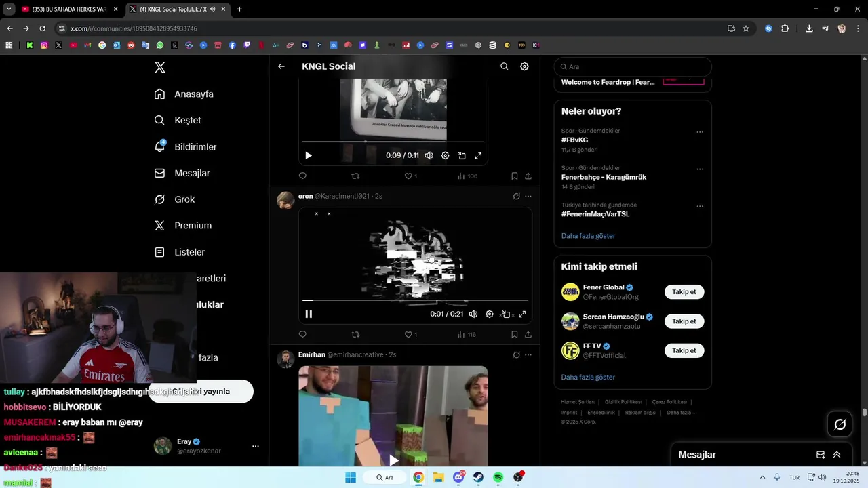
Task: Open Eray account menu dots
Action: (x=256, y=446)
